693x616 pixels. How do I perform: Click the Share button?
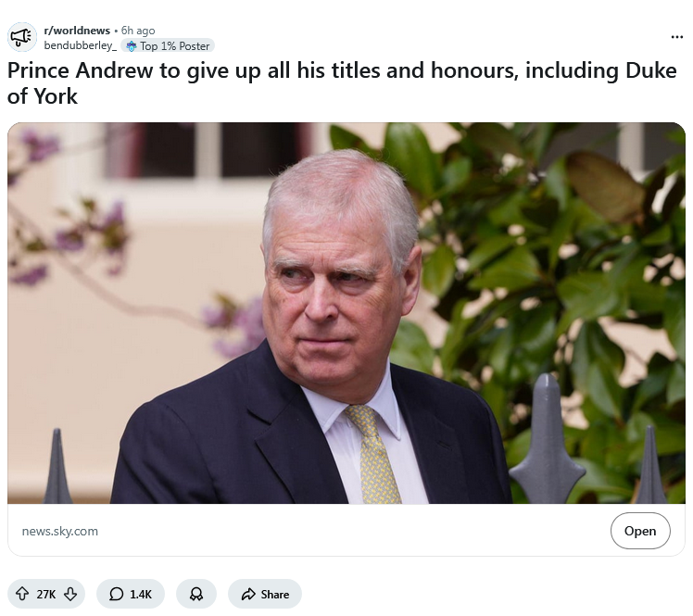(x=265, y=594)
